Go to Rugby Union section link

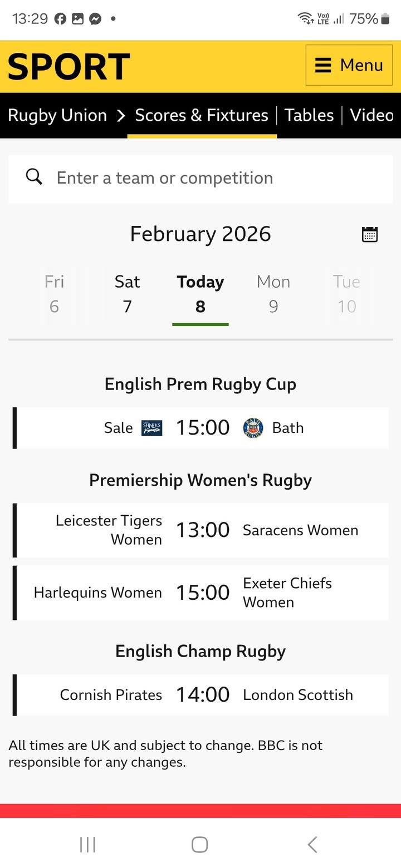(x=57, y=115)
